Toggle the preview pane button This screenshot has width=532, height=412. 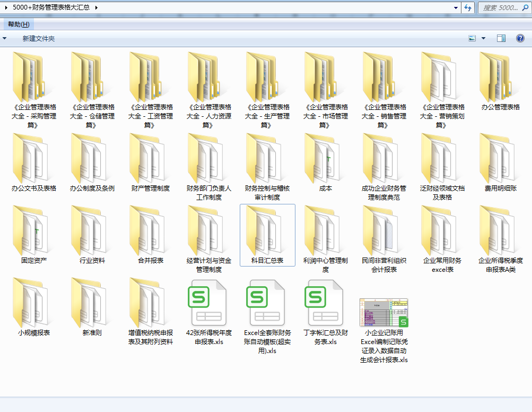tap(501, 38)
